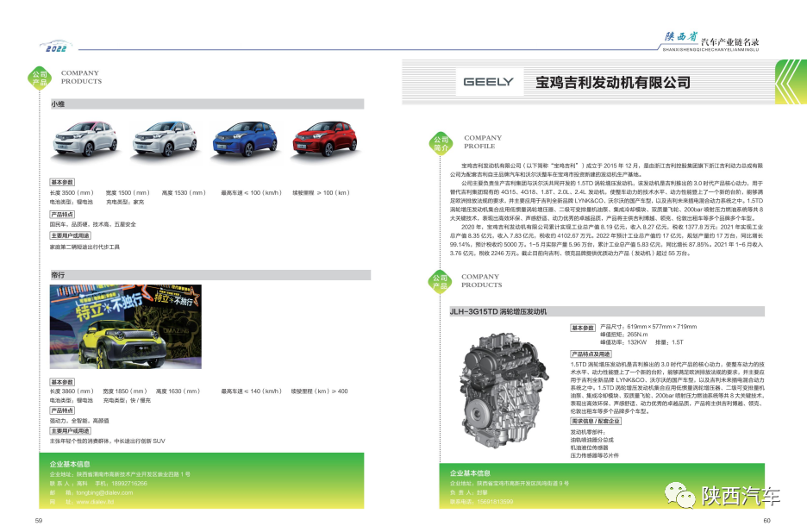
Task: Click the 公司简介 green badge
Action: coord(441,143)
